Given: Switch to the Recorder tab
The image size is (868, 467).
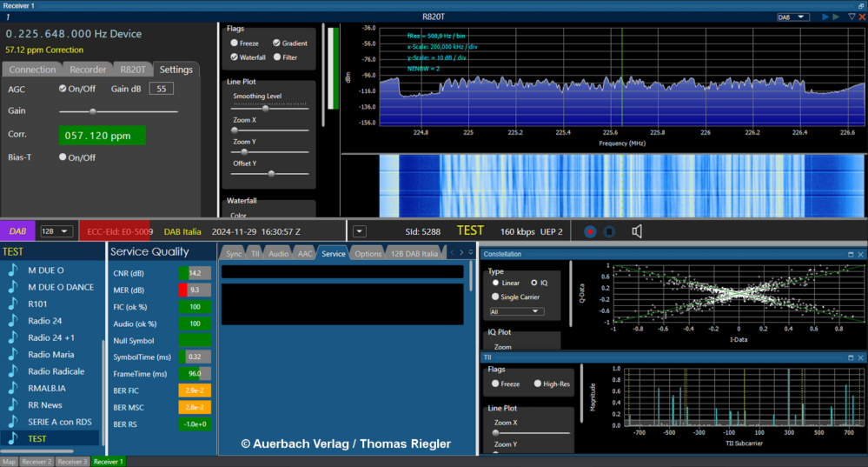Looking at the screenshot, I should (x=88, y=70).
